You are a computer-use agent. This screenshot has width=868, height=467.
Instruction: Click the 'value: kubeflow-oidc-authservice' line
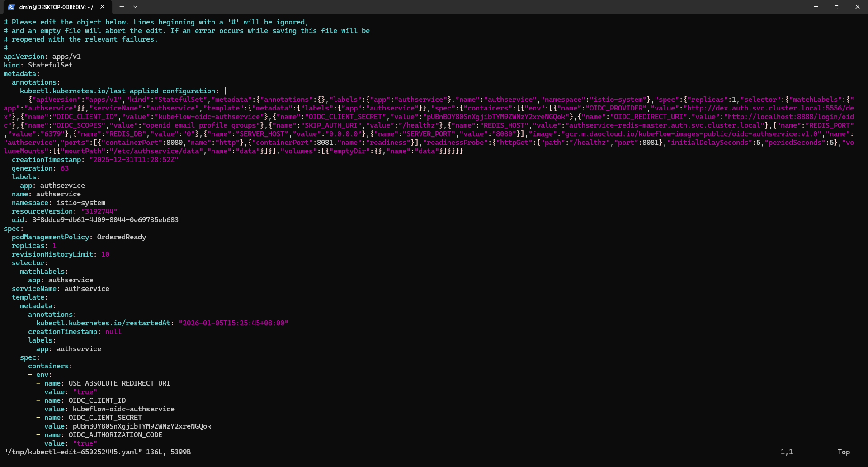(109, 409)
